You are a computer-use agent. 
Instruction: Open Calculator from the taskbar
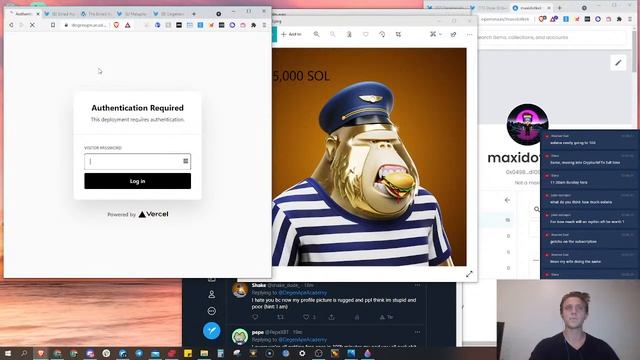pos(220,353)
